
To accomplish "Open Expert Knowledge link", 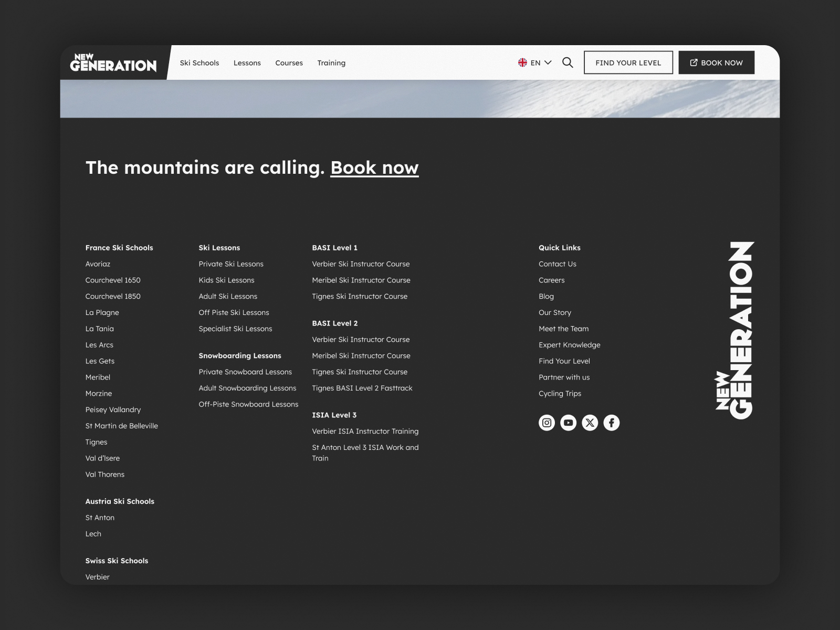I will click(x=570, y=345).
